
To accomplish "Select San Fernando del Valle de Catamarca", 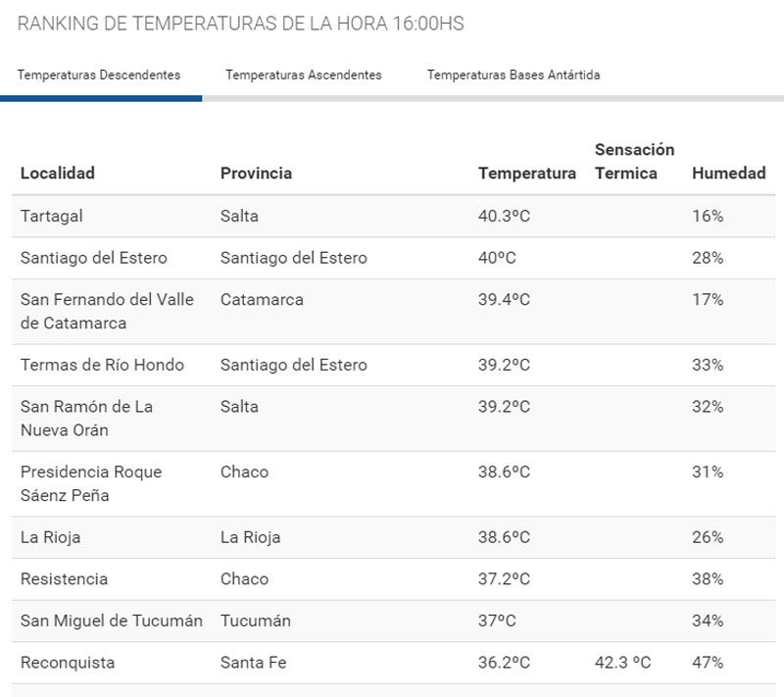I will 107,311.
